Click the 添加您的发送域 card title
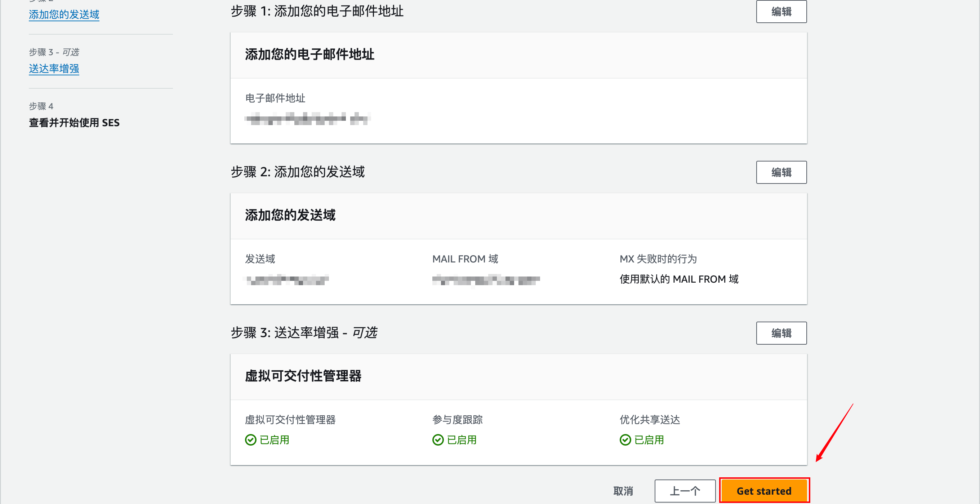980x504 pixels. point(290,215)
